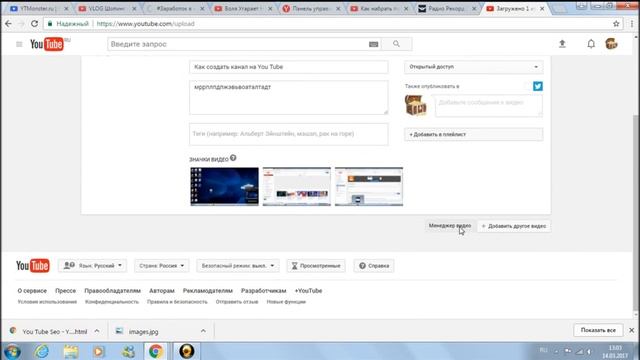Open the notifications bell

[x=591, y=44]
